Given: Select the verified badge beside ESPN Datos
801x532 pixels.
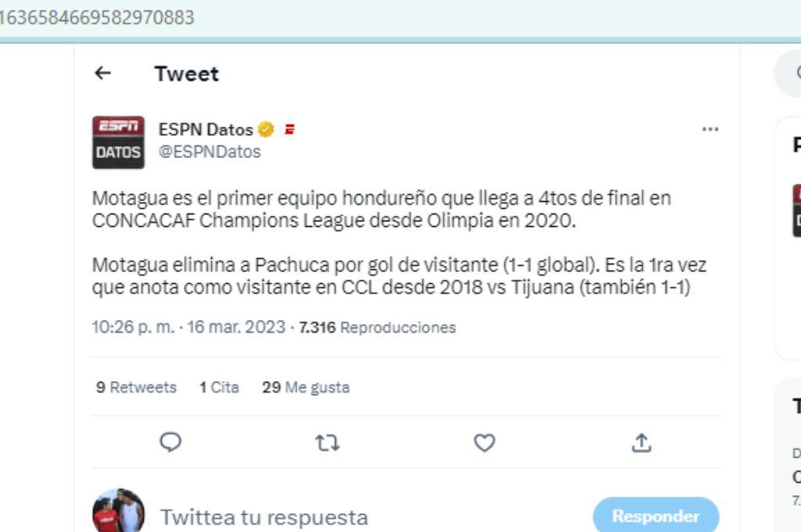Looking at the screenshot, I should tap(266, 130).
